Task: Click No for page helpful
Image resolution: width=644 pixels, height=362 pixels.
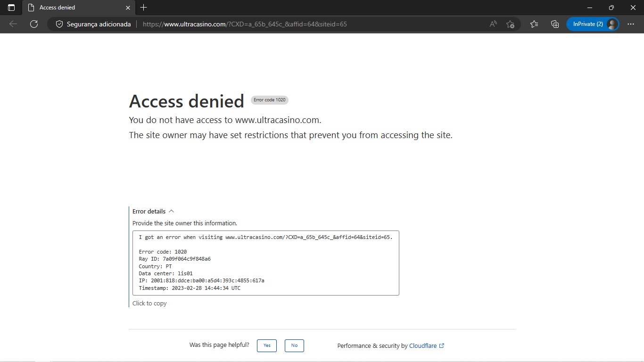Action: 294,346
